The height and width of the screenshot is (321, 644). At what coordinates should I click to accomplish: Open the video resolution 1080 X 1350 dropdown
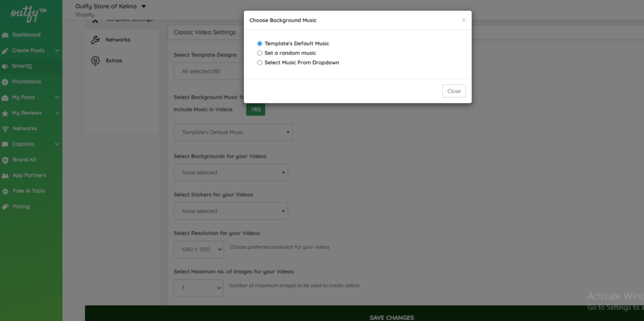coord(199,249)
